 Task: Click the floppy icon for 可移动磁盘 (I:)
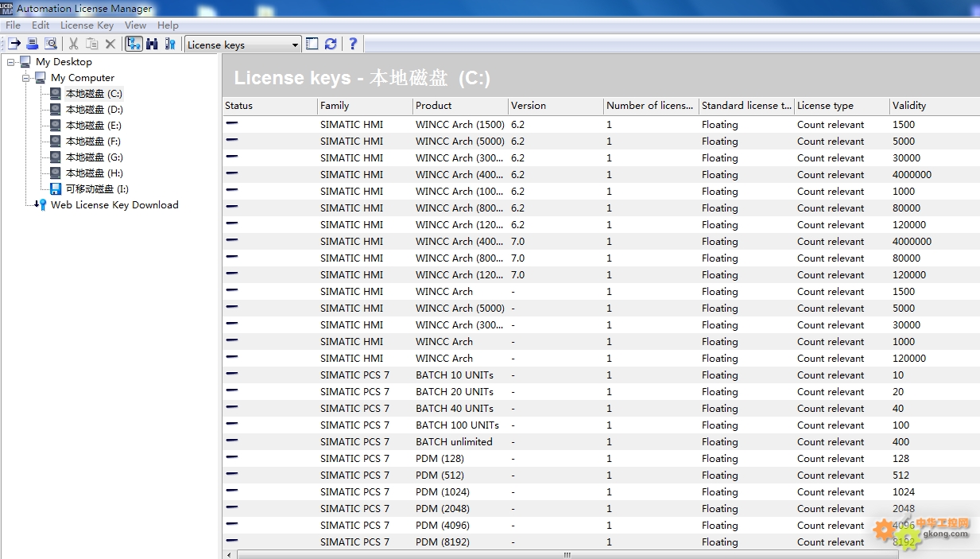pos(56,189)
